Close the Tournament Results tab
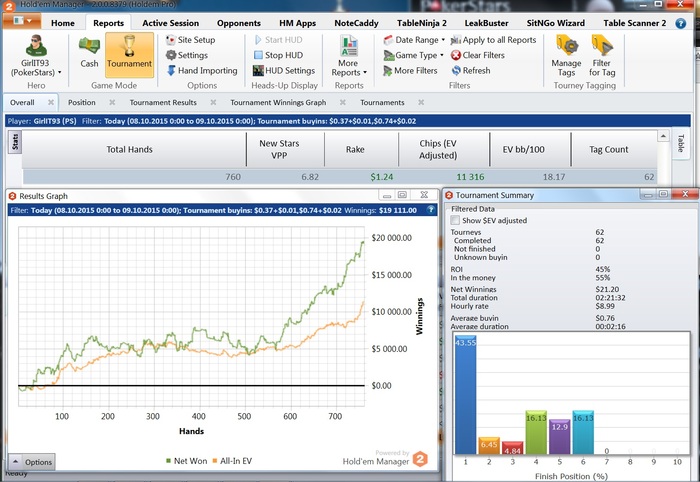 click(x=213, y=102)
